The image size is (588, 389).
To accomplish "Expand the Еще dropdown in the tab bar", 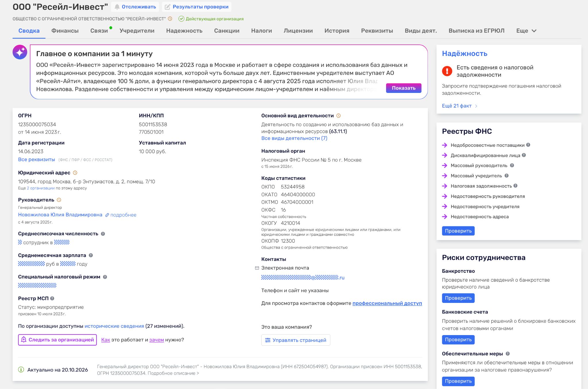I will pos(526,31).
